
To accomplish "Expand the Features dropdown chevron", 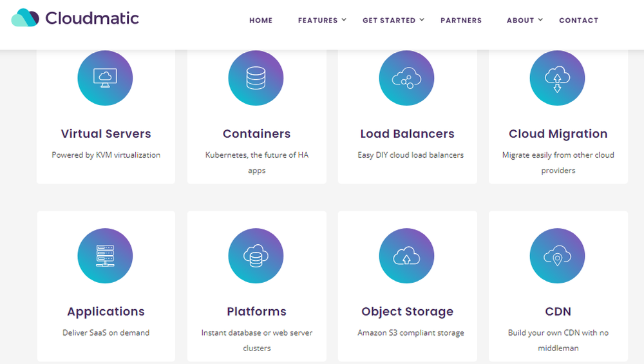I will (x=344, y=20).
